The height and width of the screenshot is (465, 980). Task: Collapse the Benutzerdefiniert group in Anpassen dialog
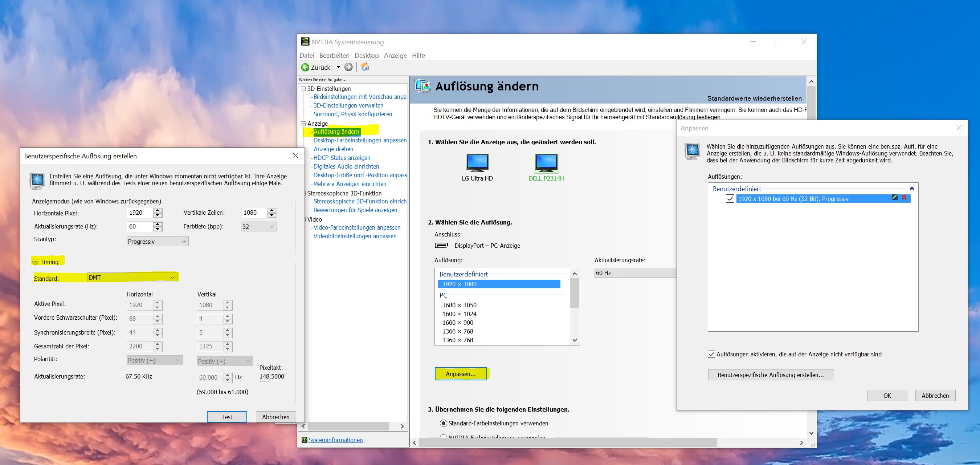point(911,189)
